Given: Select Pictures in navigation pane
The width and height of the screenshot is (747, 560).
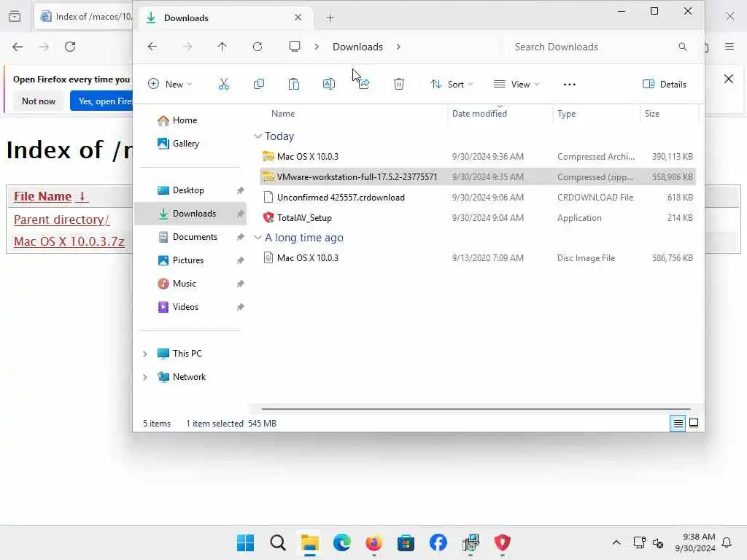Looking at the screenshot, I should [x=190, y=260].
